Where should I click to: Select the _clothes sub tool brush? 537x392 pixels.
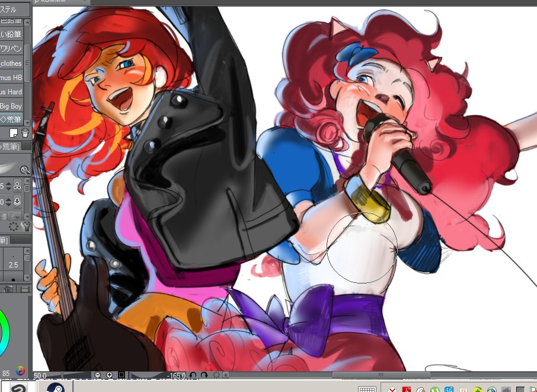[x=11, y=63]
